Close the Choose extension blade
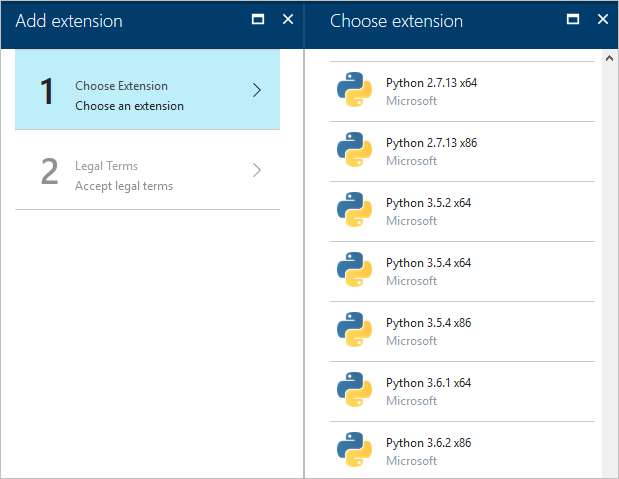The image size is (619, 479). coord(602,20)
